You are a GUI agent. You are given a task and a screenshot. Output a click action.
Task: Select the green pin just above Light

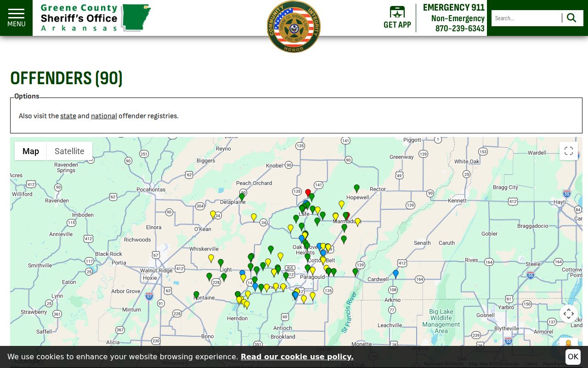tap(220, 263)
